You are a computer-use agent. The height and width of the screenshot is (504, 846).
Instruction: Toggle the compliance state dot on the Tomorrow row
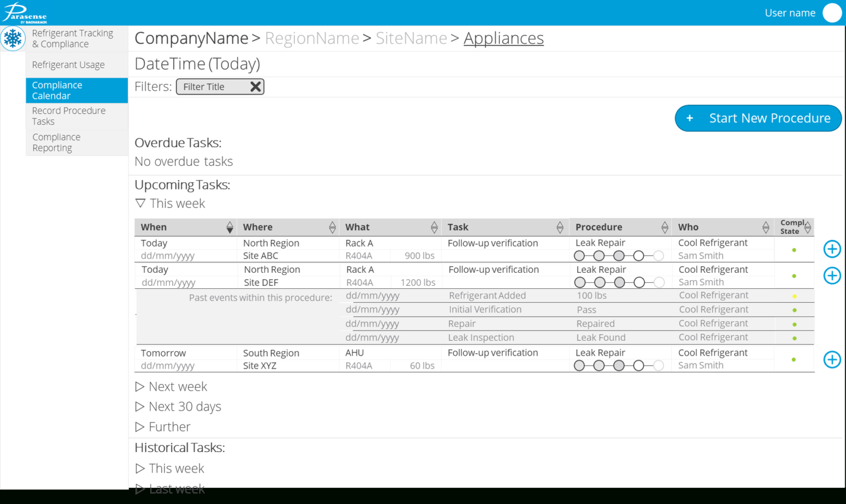tap(793, 359)
